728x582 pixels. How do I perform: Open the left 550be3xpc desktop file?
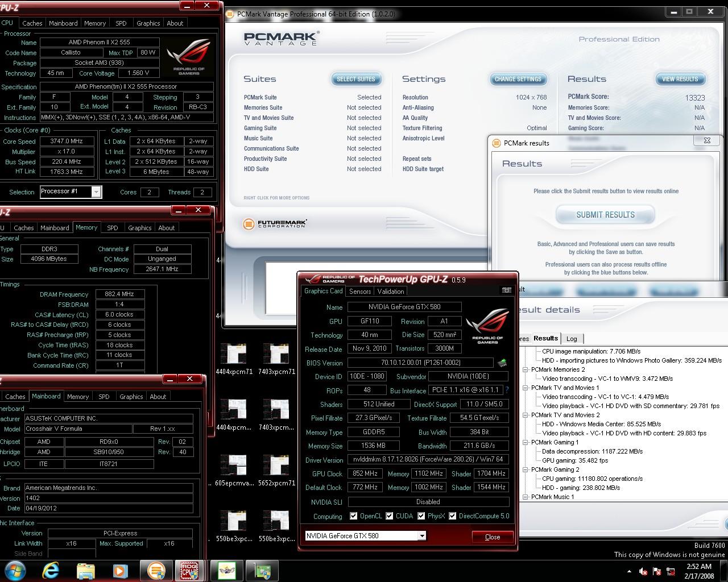234,526
